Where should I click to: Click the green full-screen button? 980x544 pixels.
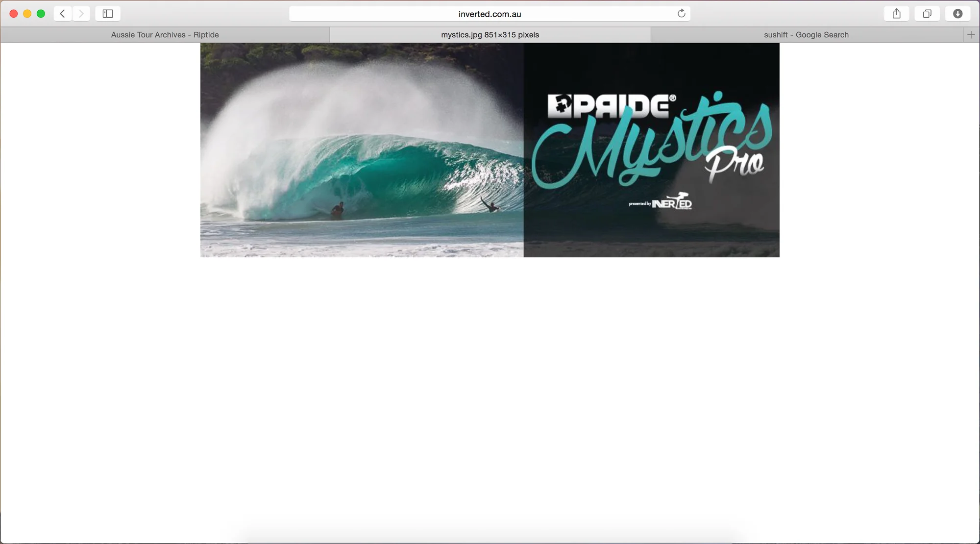pyautogui.click(x=41, y=14)
